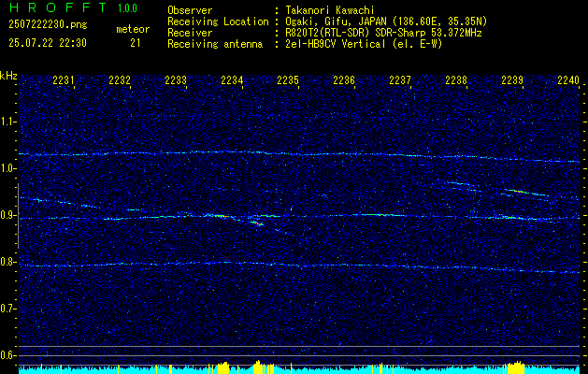Click the 0.7 frequency axis label
588x374 pixels.
8,309
